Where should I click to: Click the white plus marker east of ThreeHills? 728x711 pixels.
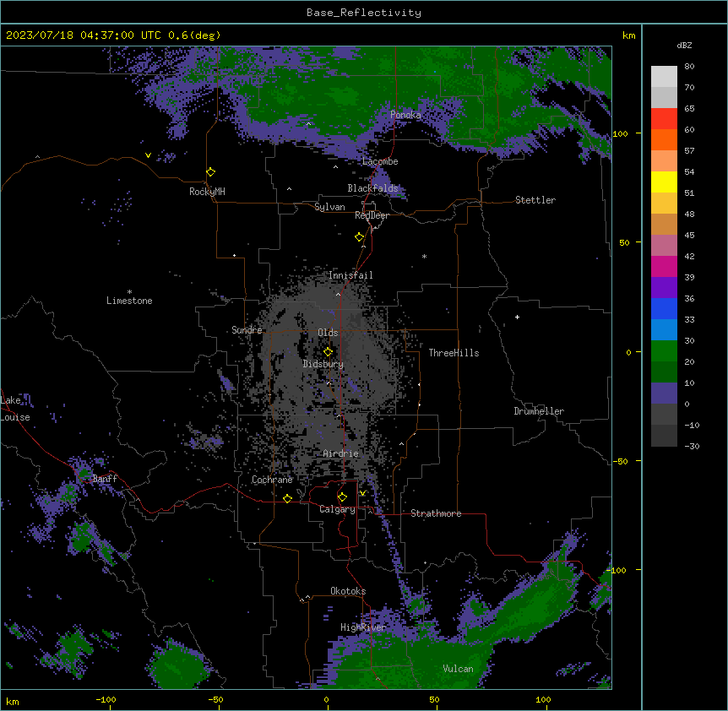point(517,317)
